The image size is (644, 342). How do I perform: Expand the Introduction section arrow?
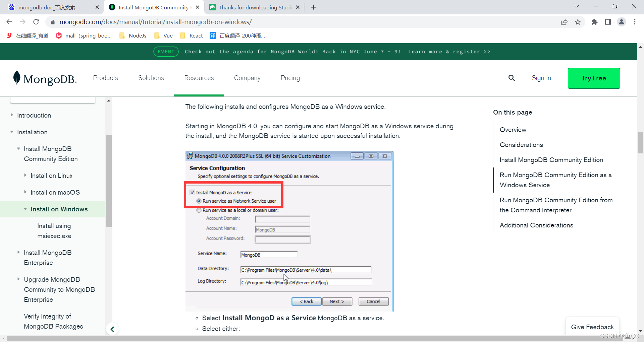pyautogui.click(x=12, y=115)
